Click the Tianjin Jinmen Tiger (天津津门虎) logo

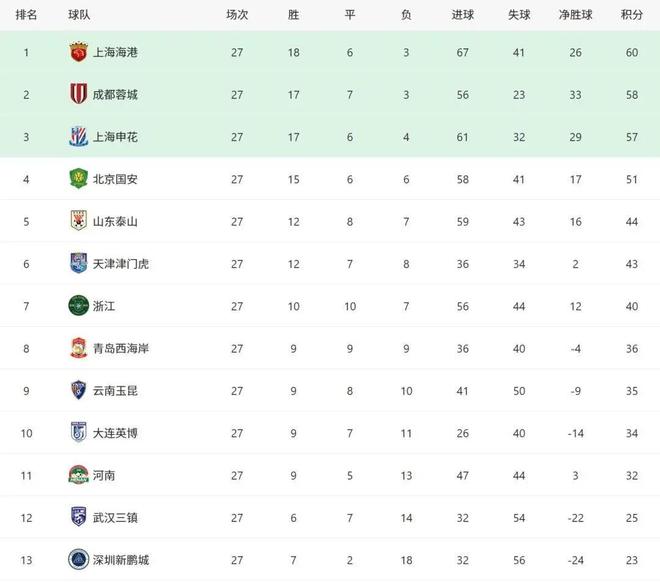78,263
